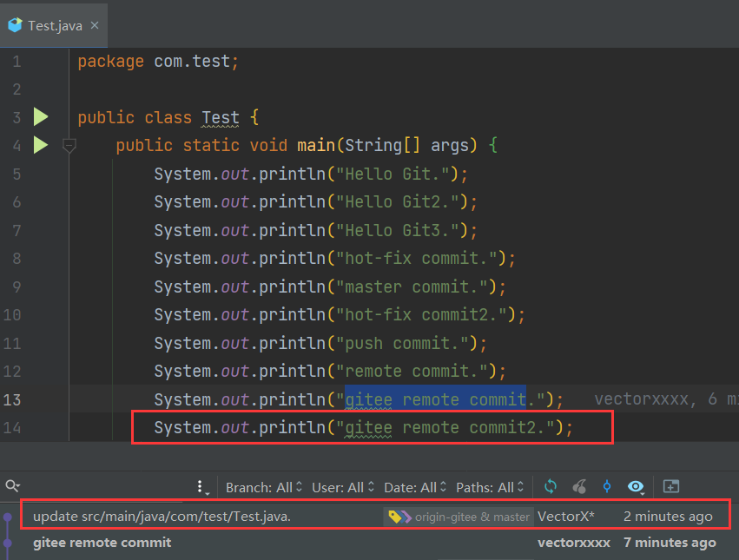Refresh the Git log with the refresh icon
The height and width of the screenshot is (560, 739).
551,486
